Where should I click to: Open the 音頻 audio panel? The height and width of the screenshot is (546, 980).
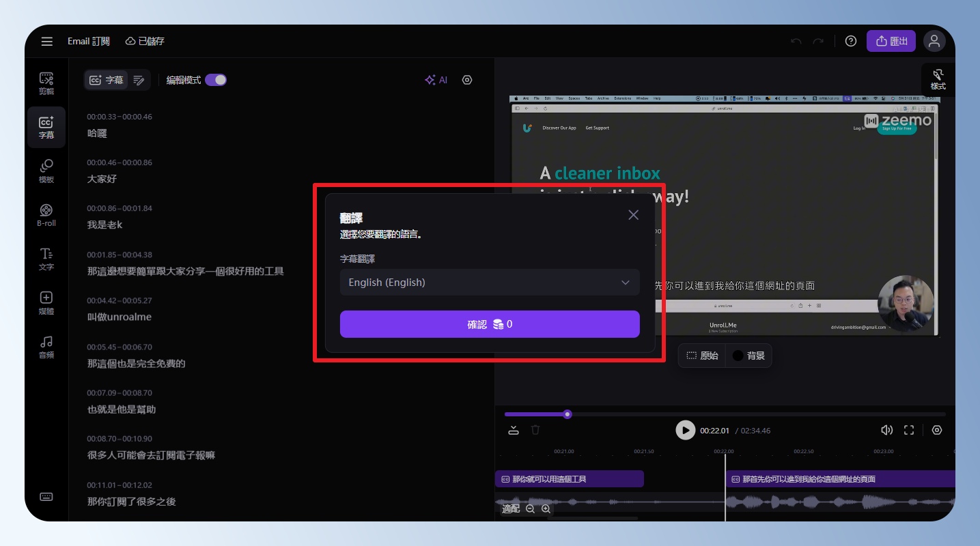[46, 347]
